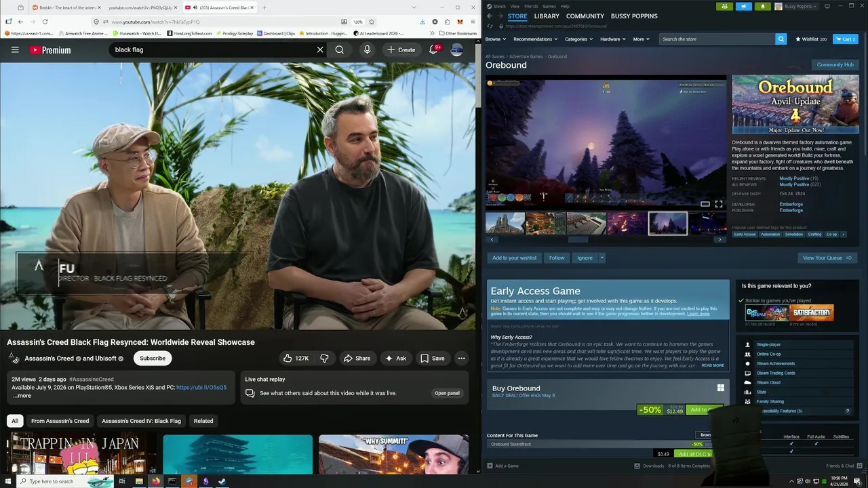Open the YouTube account avatar menu
Image resolution: width=868 pixels, height=488 pixels.
(x=457, y=49)
